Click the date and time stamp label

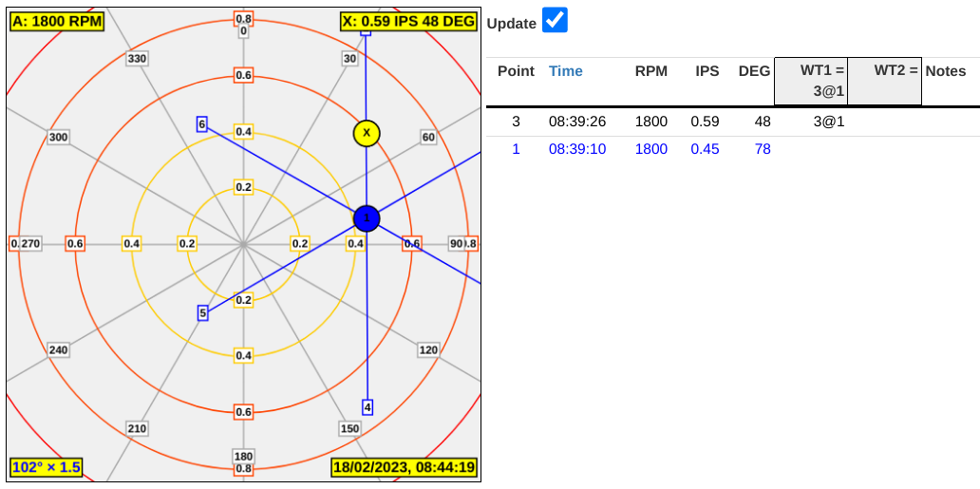coord(405,467)
